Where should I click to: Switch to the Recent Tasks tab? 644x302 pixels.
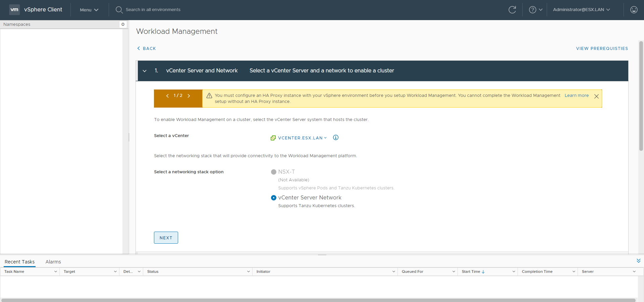point(19,262)
